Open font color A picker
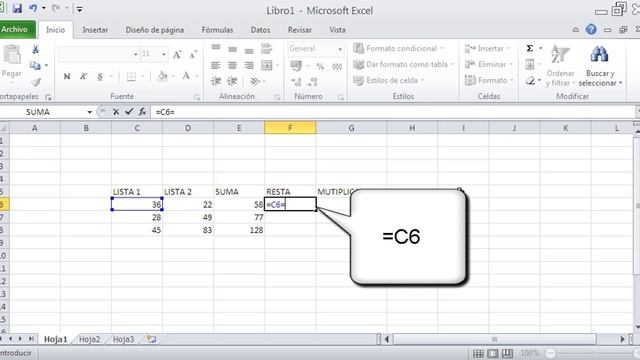This screenshot has width=640, height=360. [186, 76]
